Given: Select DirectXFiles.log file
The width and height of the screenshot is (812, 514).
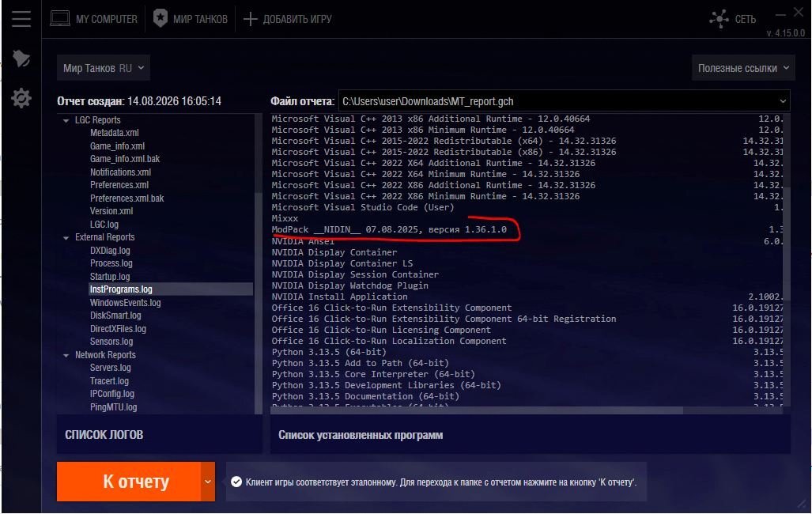Looking at the screenshot, I should coord(118,328).
